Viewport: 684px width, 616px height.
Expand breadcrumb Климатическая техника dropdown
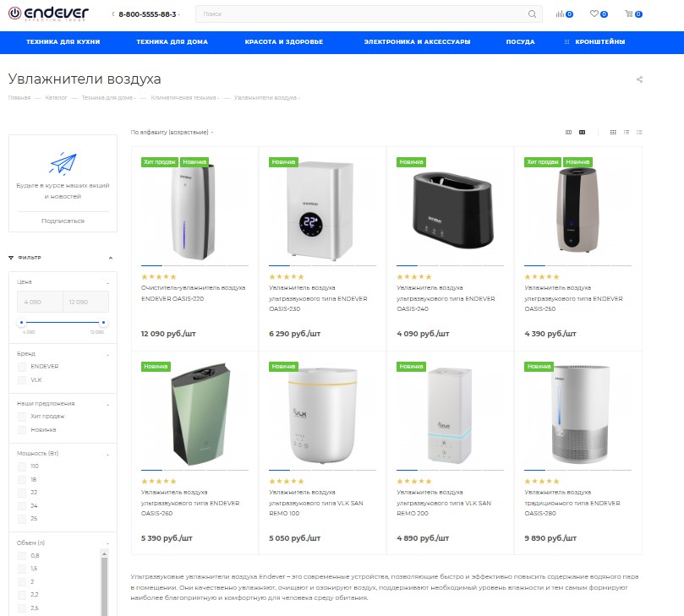[x=218, y=98]
